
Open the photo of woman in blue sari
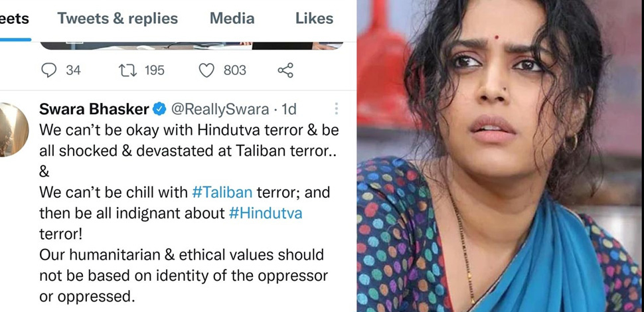pyautogui.click(x=500, y=156)
